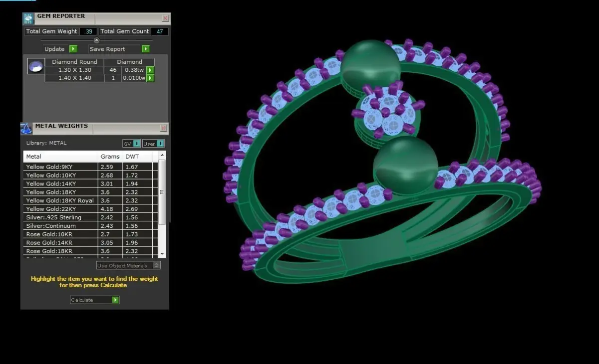Click green arrow on 0.010tw row
This screenshot has height=364, width=599.
pyautogui.click(x=150, y=78)
